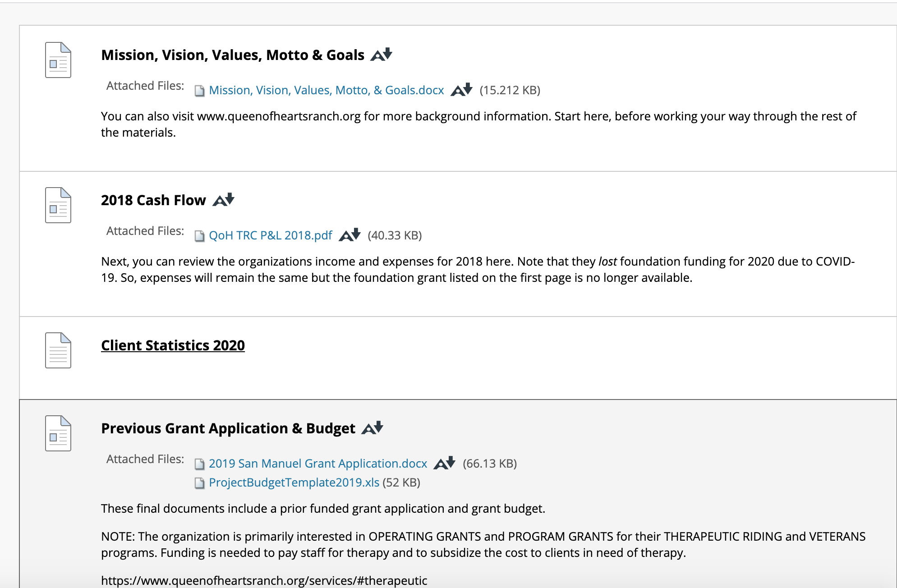Screen dimensions: 897x588
Task: Open alternative formats for Previous Grant Application heading
Action: tap(373, 428)
